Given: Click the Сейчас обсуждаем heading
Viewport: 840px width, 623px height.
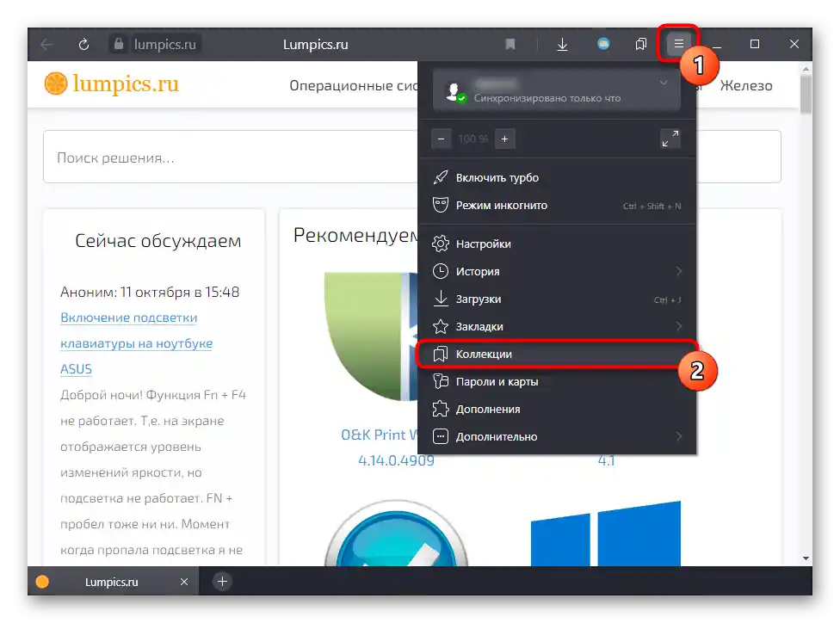Looking at the screenshot, I should (x=158, y=241).
